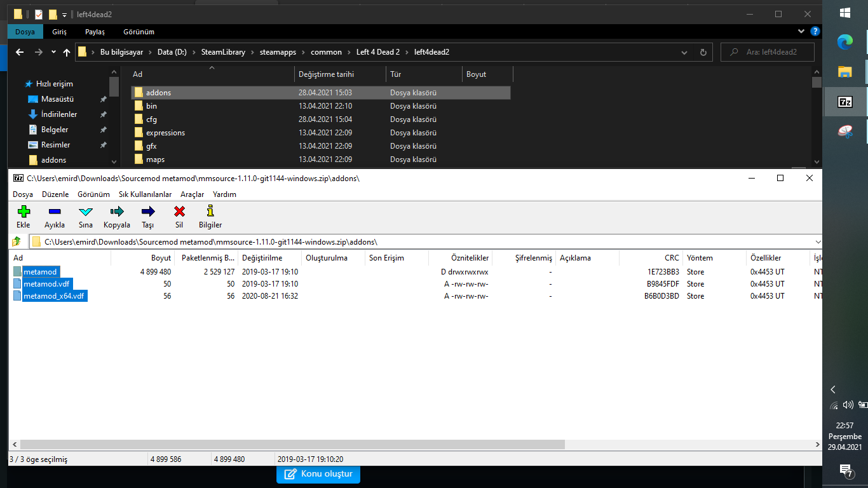Click the 7-Zip taskbar icon
Image resolution: width=868 pixels, height=488 pixels.
845,102
